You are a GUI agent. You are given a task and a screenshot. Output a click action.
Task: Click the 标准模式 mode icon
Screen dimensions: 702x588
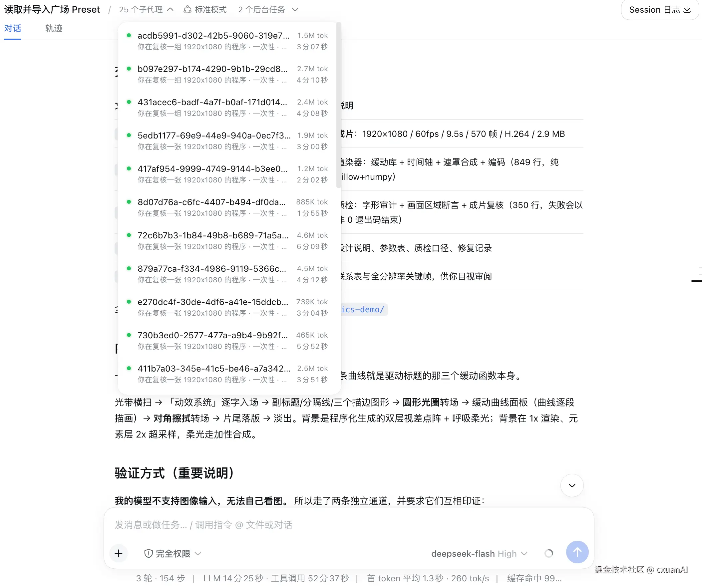(187, 9)
